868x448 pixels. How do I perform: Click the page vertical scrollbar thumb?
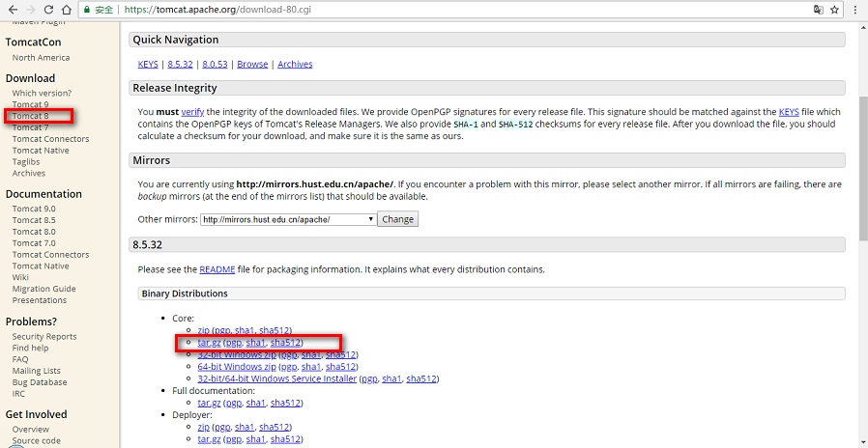pyautogui.click(x=863, y=168)
